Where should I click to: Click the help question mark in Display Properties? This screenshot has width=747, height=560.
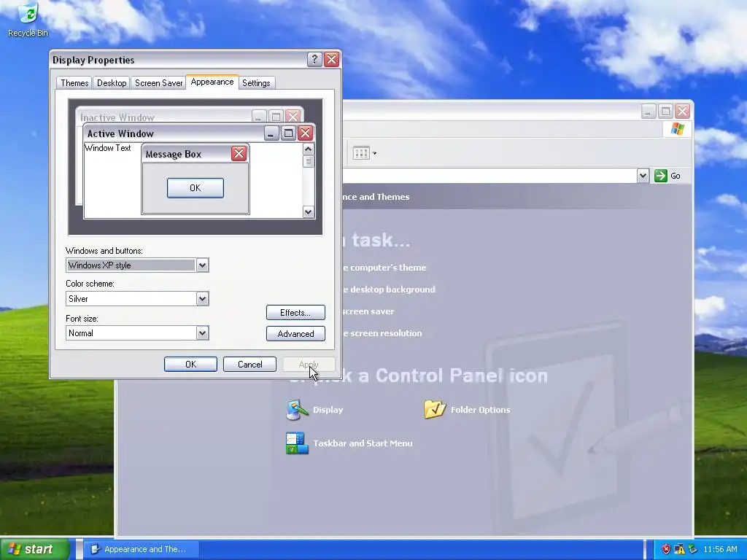point(314,60)
